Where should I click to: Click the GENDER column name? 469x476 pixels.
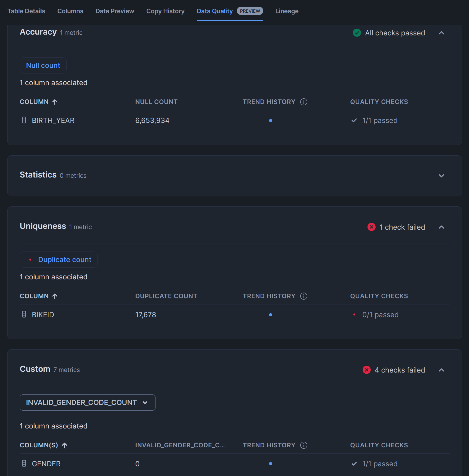point(46,464)
